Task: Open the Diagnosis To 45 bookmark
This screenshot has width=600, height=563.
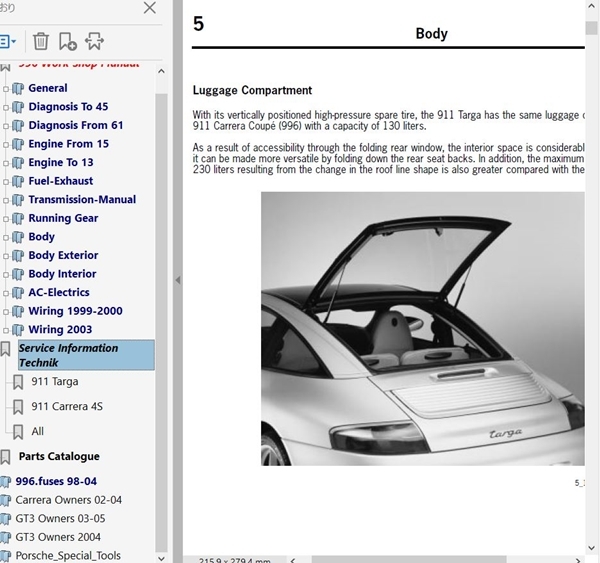Action: coord(68,106)
